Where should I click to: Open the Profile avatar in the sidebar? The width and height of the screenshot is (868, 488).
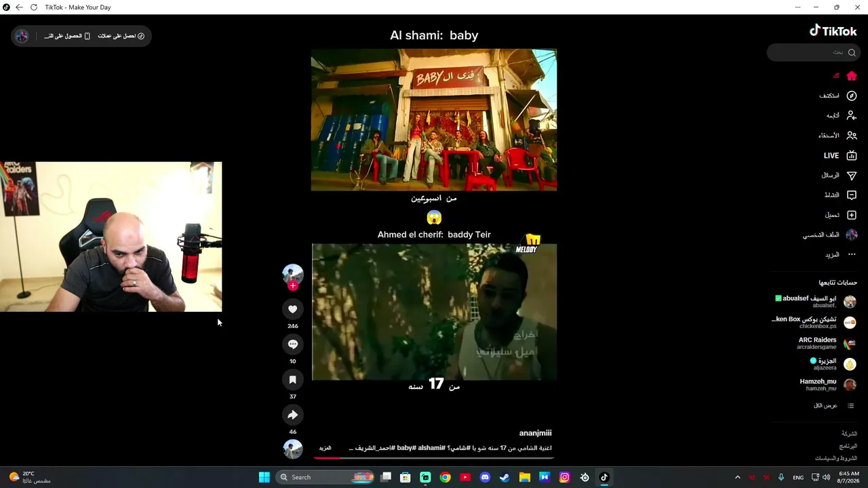[x=852, y=235]
